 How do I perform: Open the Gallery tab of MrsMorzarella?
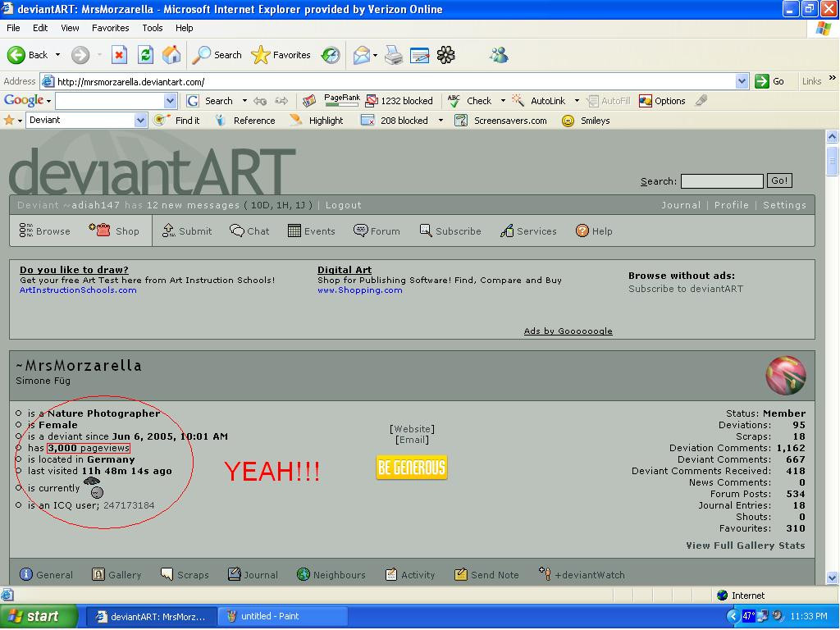click(x=116, y=575)
